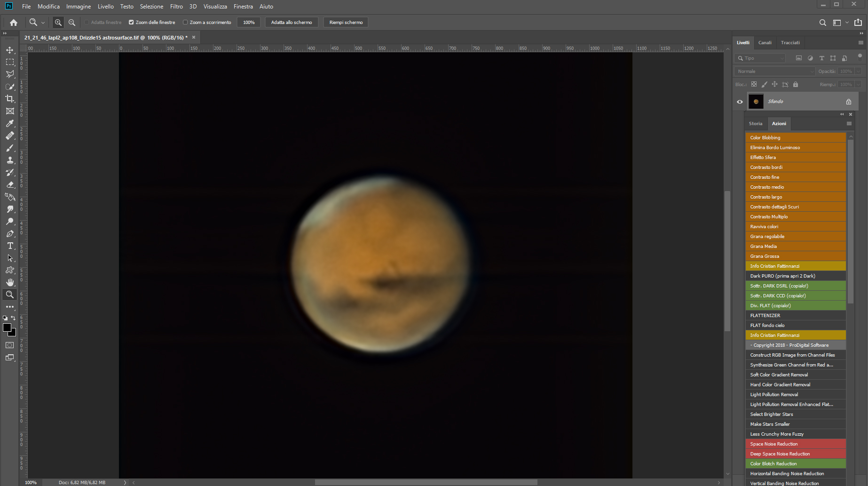Select the Quick Selection tool

(10, 87)
